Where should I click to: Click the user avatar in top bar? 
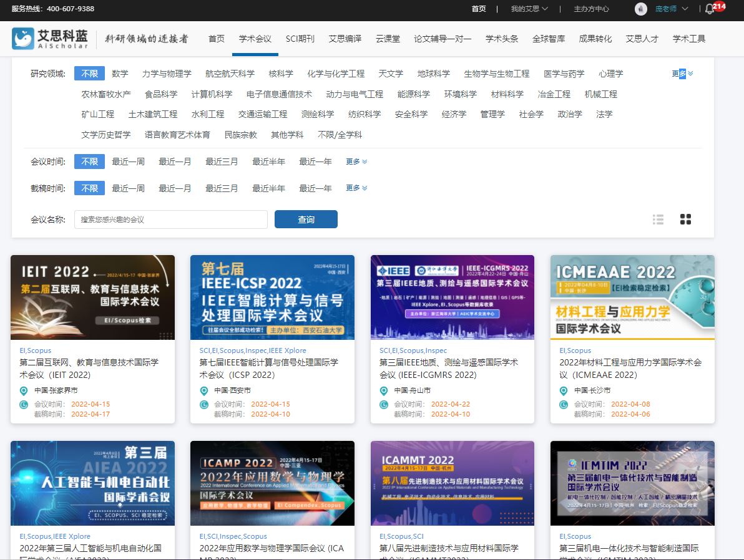pyautogui.click(x=641, y=9)
